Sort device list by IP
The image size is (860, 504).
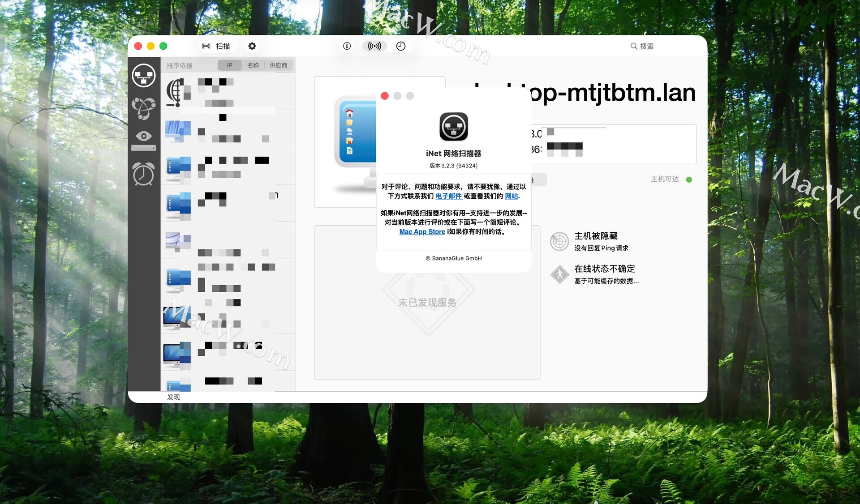pyautogui.click(x=229, y=65)
